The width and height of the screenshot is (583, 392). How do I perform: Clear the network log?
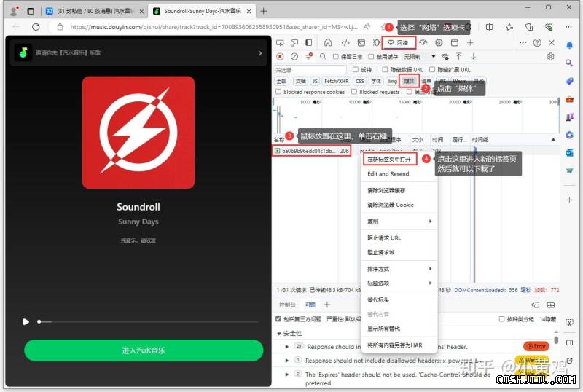(x=294, y=57)
